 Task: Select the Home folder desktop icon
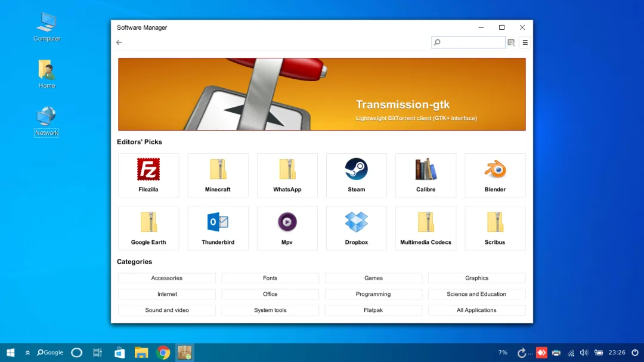(x=47, y=75)
